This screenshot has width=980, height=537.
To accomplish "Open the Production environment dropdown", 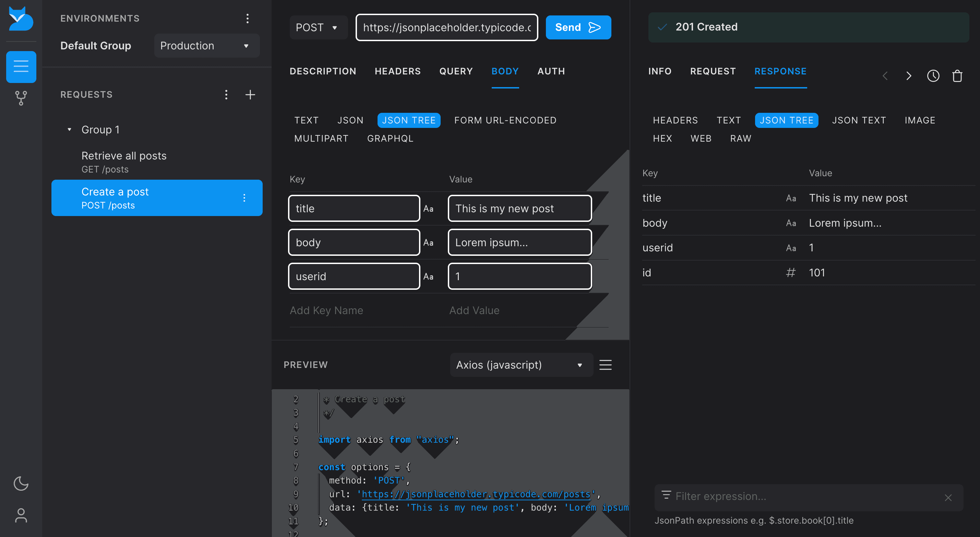I will coord(206,46).
